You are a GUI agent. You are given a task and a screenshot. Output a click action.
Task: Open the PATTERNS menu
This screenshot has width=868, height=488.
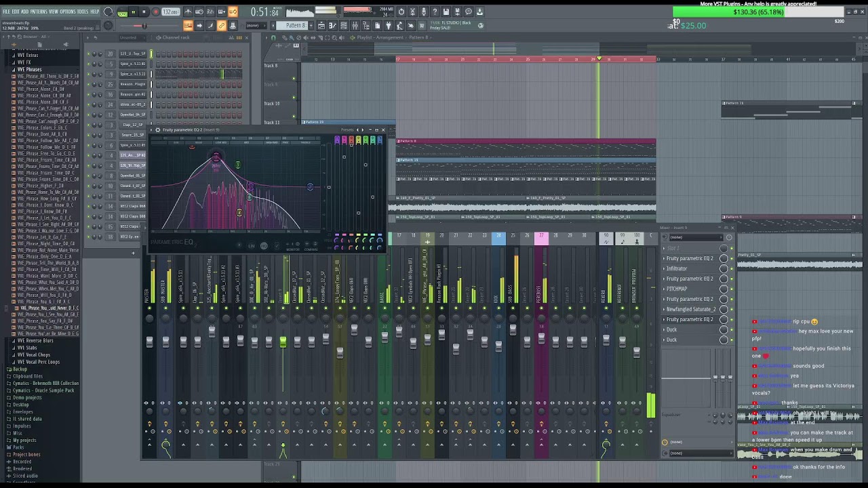39,12
